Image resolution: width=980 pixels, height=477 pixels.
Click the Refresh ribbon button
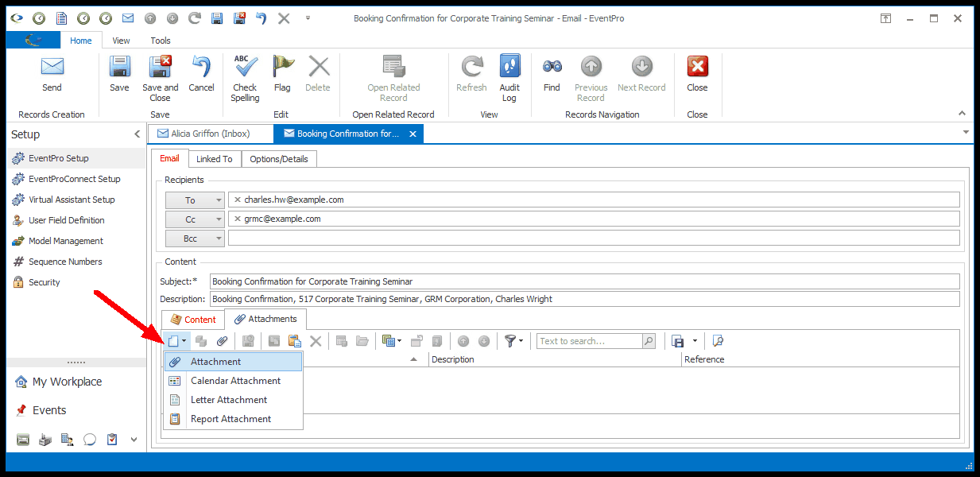point(471,74)
